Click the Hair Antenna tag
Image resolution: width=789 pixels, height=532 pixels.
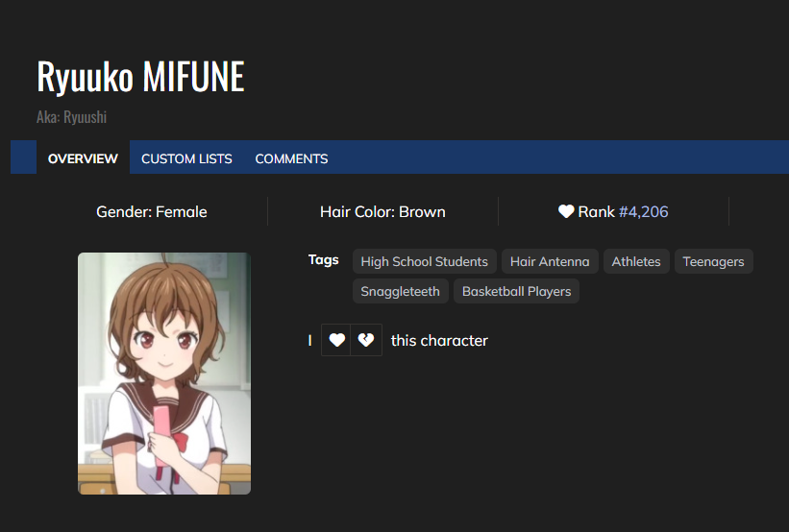pyautogui.click(x=550, y=261)
